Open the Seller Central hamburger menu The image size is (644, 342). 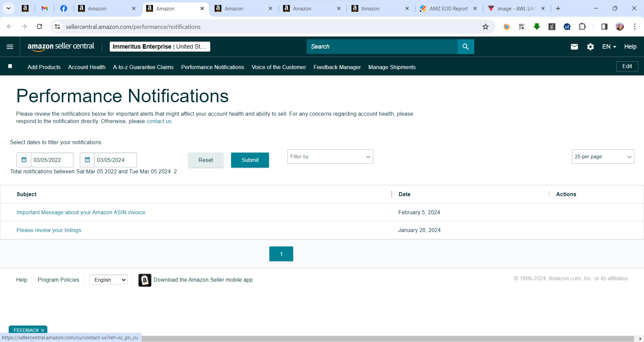tap(10, 47)
